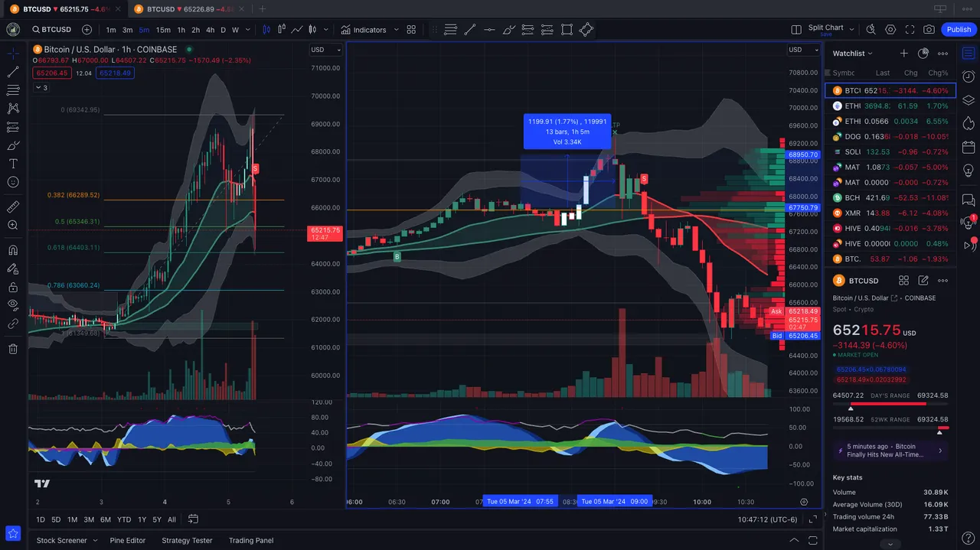Add a symbol to the watchlist

point(904,54)
